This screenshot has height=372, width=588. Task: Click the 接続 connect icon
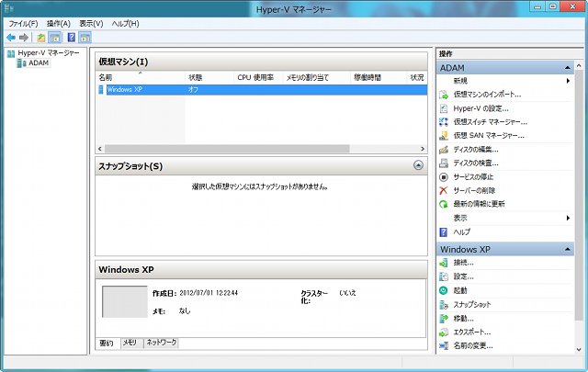pyautogui.click(x=444, y=263)
